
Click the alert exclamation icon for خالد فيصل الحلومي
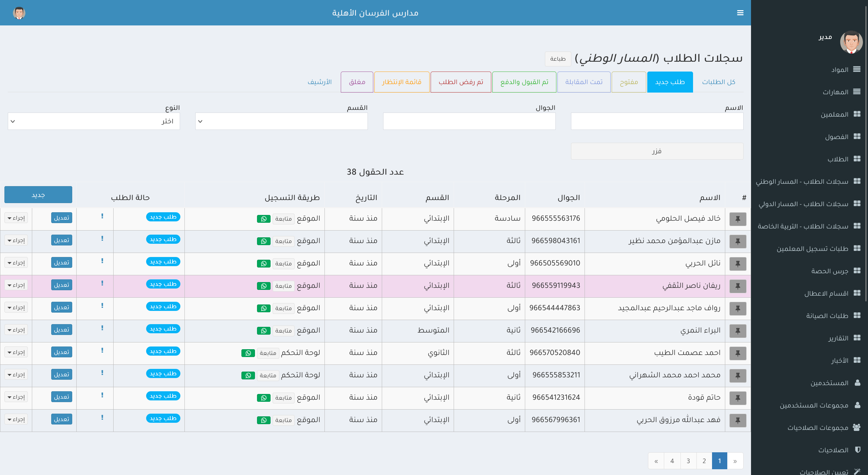pyautogui.click(x=102, y=216)
